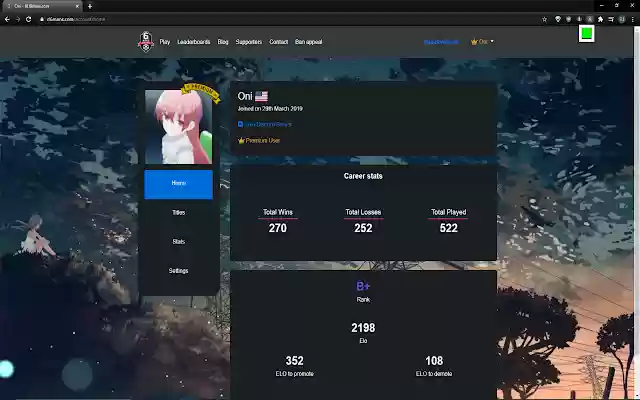Click the Premium User label
The height and width of the screenshot is (400, 640).
pos(263,140)
